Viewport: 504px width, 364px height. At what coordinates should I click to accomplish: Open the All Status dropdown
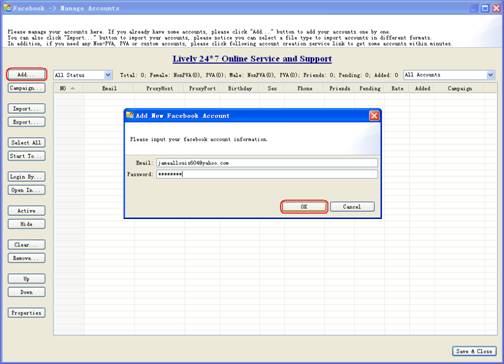83,75
